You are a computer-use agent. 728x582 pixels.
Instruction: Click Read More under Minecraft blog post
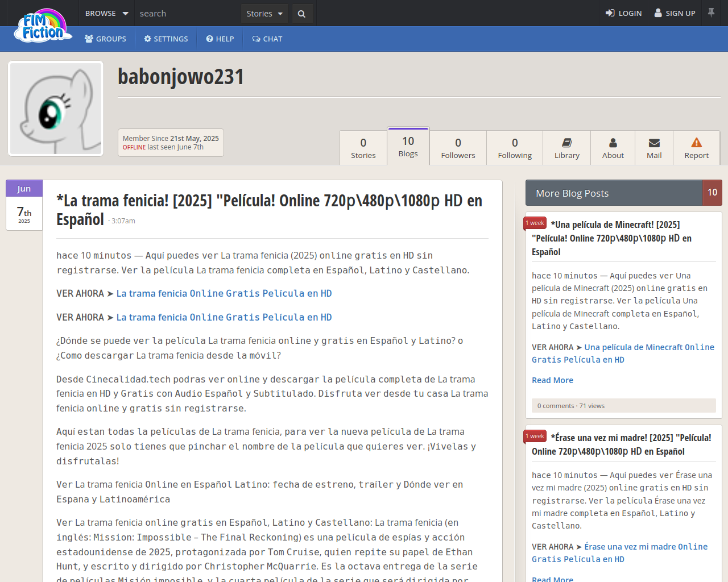[x=552, y=380]
